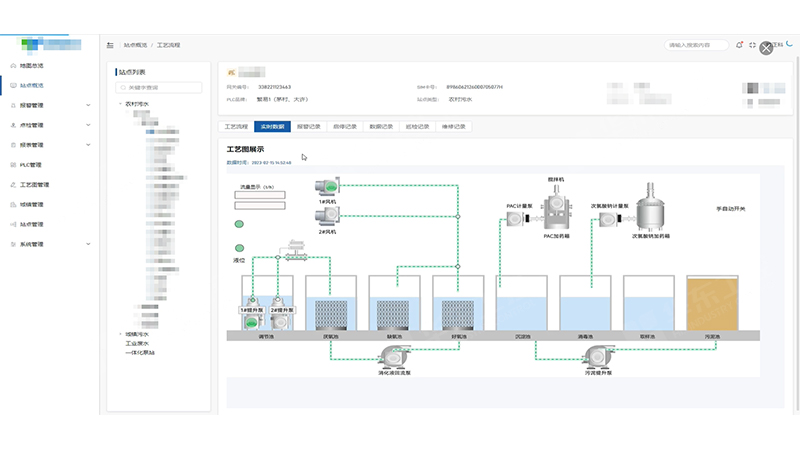The height and width of the screenshot is (450, 800).
Task: Click the 液位 green level indicator
Action: click(239, 248)
